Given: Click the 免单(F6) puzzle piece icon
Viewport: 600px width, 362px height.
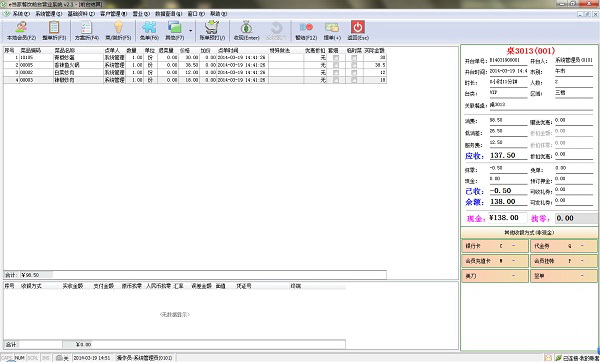Looking at the screenshot, I should pos(149,31).
